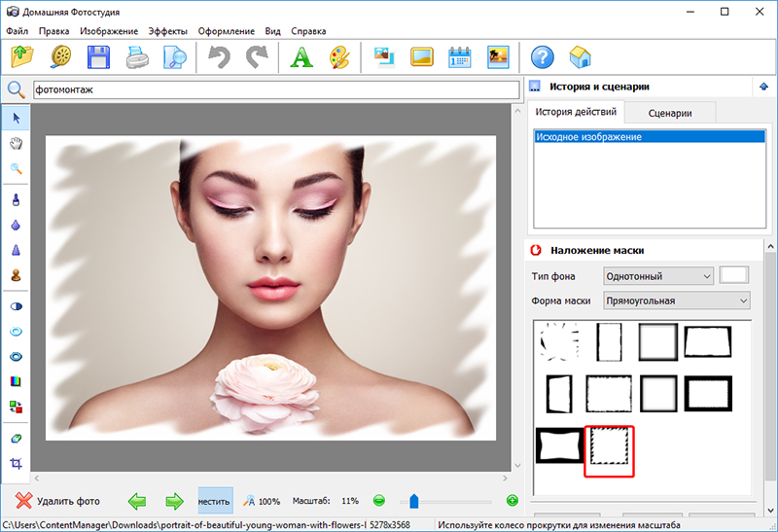Click the search field containing фотомонтаж
Viewport: 778px width, 532px height.
point(276,89)
